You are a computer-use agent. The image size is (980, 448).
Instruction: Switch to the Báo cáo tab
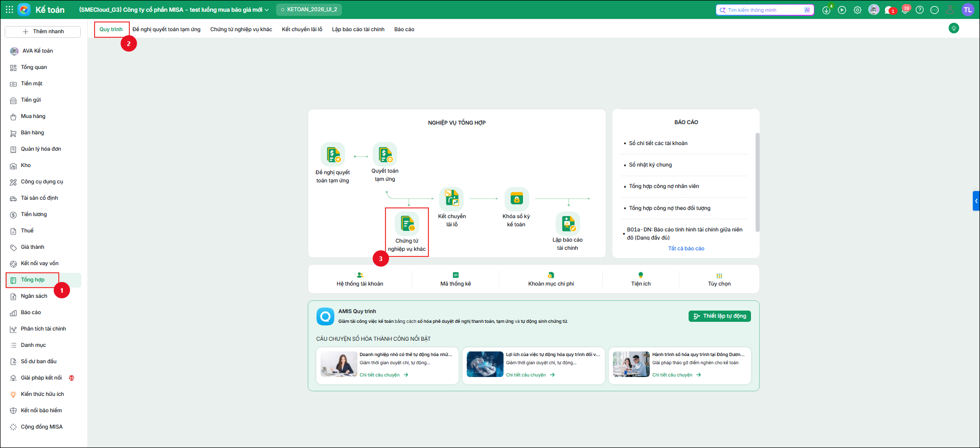404,29
